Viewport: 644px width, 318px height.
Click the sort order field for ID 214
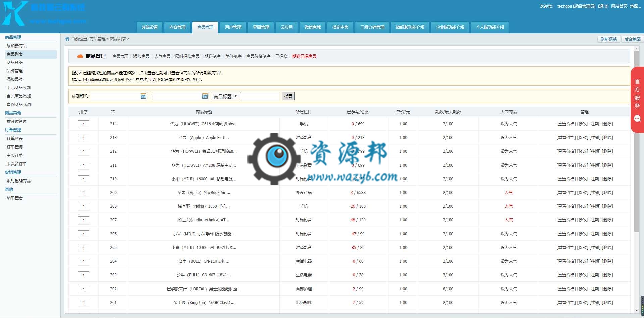click(x=84, y=124)
